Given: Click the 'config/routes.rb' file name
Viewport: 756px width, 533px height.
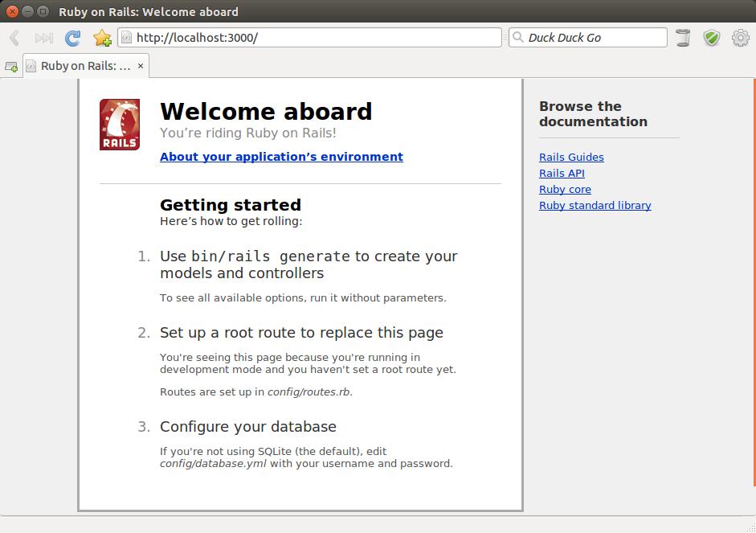Looking at the screenshot, I should click(x=309, y=392).
